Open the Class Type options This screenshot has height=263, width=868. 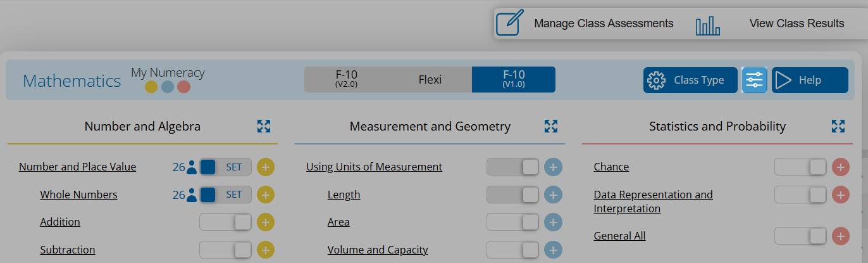pos(690,80)
